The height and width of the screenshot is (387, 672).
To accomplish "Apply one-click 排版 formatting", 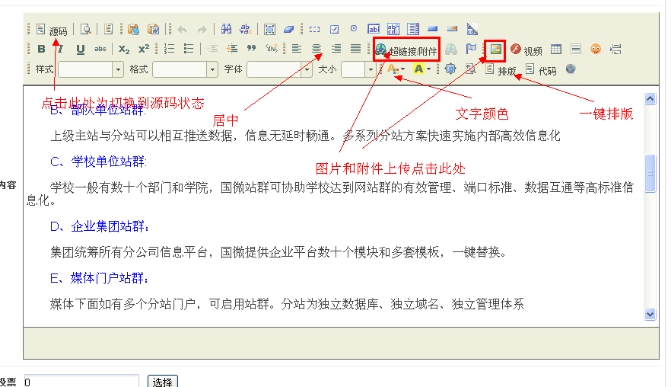I will click(500, 70).
